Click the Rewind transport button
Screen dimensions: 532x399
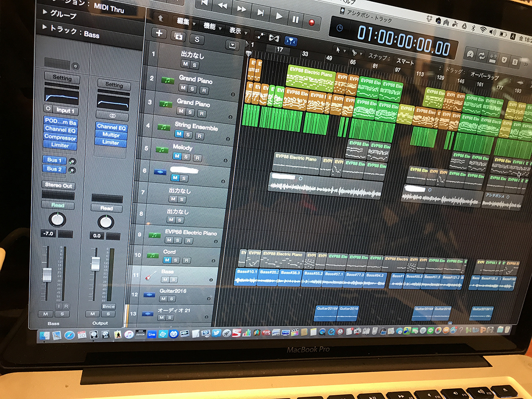coord(223,6)
